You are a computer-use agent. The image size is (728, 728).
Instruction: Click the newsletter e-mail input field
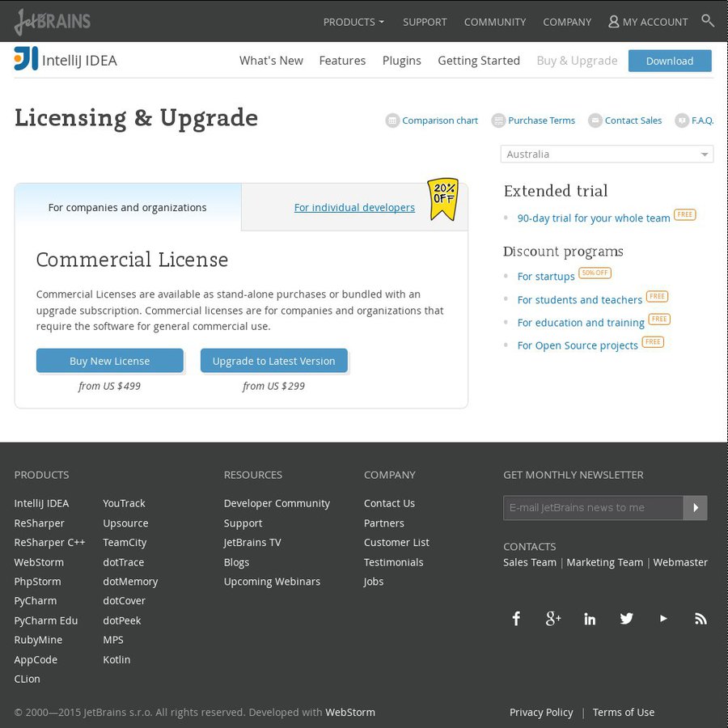[594, 507]
